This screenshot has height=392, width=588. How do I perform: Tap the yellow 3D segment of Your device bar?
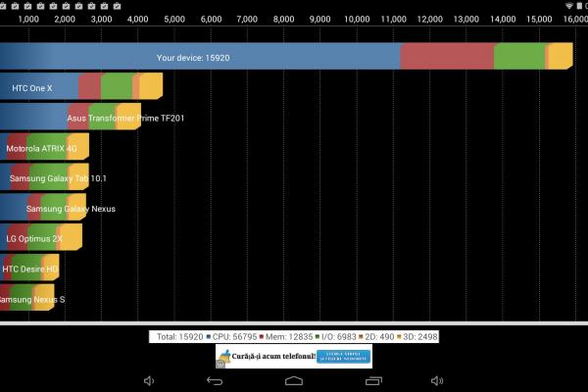(561, 56)
